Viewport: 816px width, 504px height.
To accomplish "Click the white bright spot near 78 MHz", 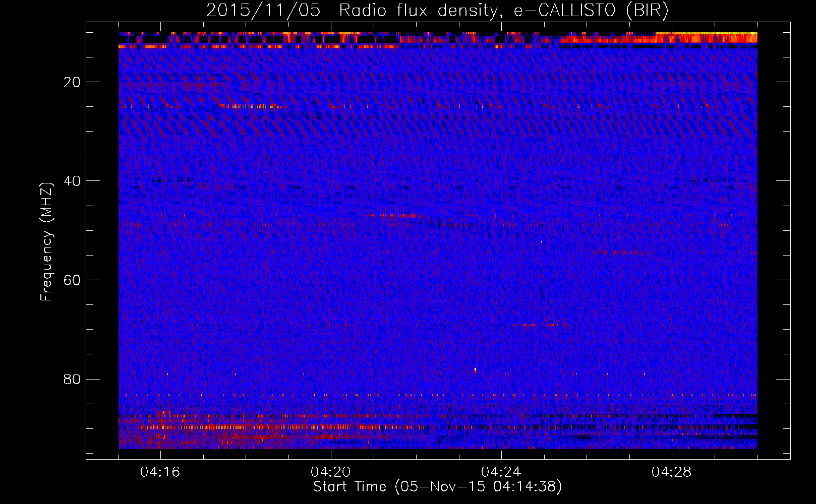I will 475,369.
